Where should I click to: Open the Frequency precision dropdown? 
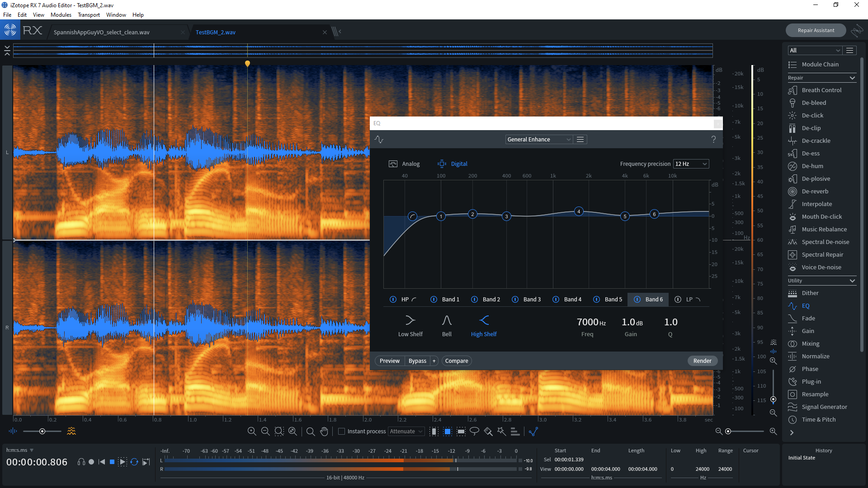pos(691,164)
